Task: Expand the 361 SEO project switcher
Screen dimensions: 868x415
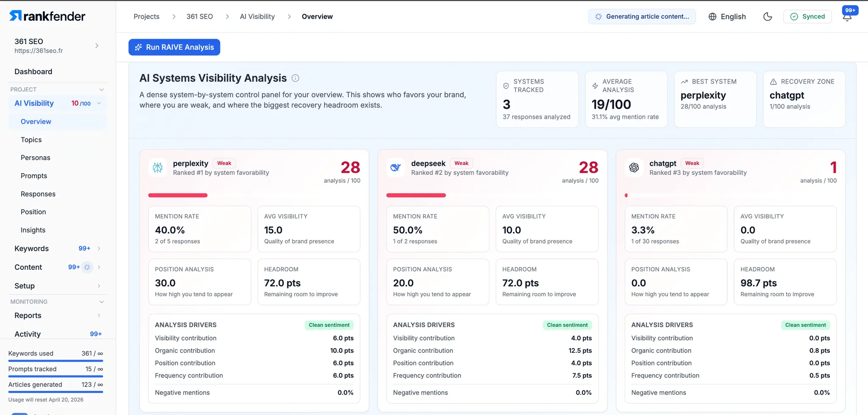Action: click(x=97, y=45)
